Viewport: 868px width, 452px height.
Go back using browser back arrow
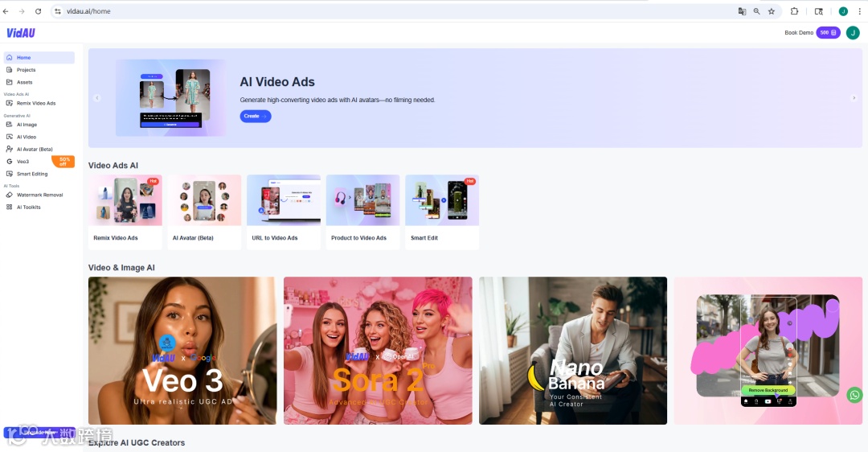6,11
